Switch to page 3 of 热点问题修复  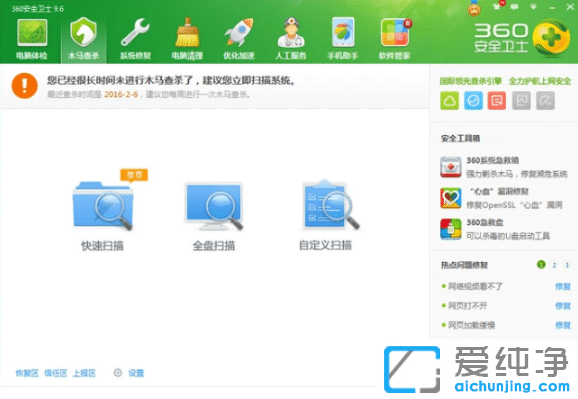tap(567, 265)
